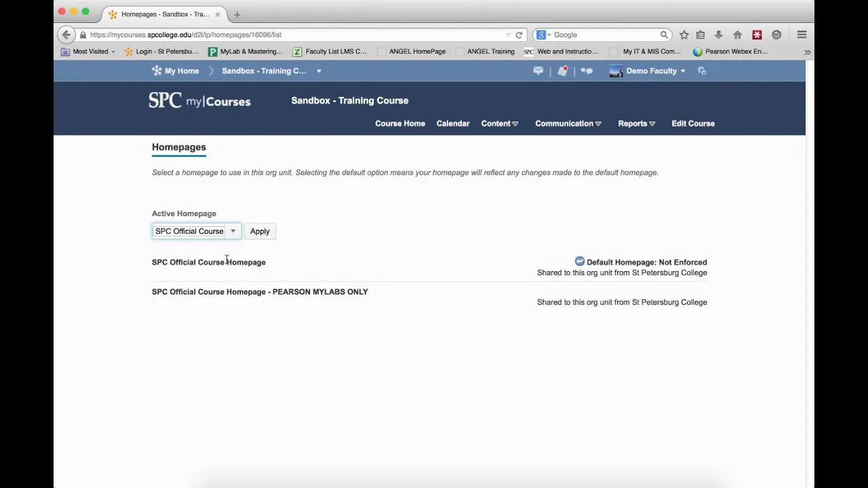Show bookmarks list icon

pos(701,35)
